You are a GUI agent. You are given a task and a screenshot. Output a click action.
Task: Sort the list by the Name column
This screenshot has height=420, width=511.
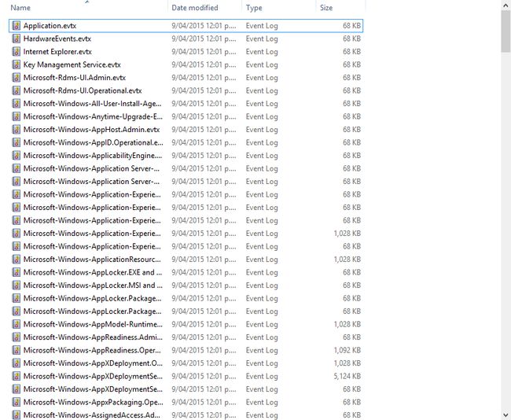pos(20,8)
